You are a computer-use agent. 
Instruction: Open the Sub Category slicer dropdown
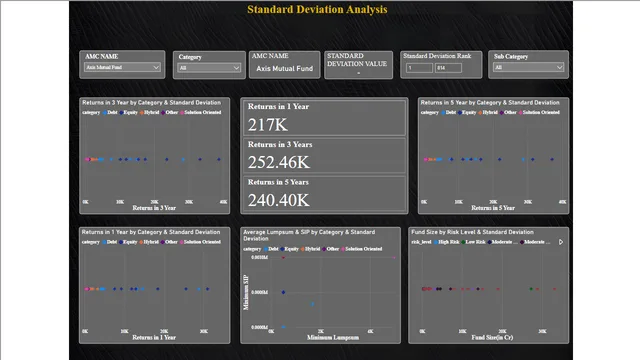tap(528, 67)
